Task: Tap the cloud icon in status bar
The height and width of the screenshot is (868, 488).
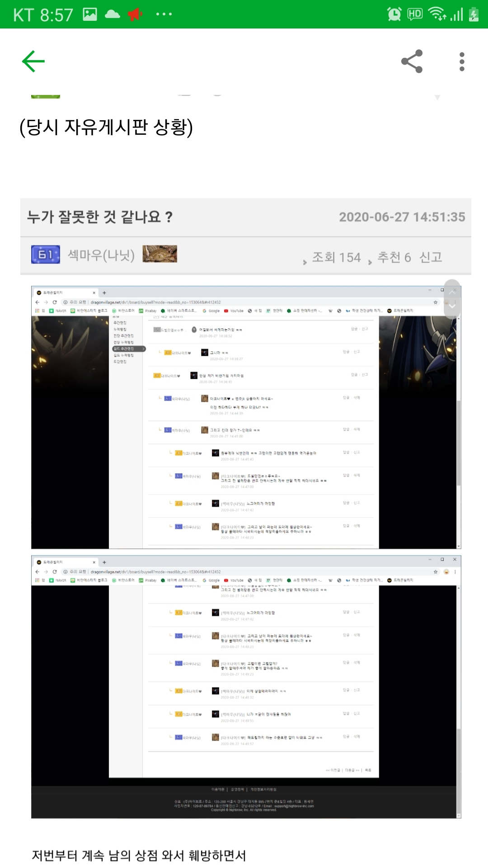Action: point(112,14)
